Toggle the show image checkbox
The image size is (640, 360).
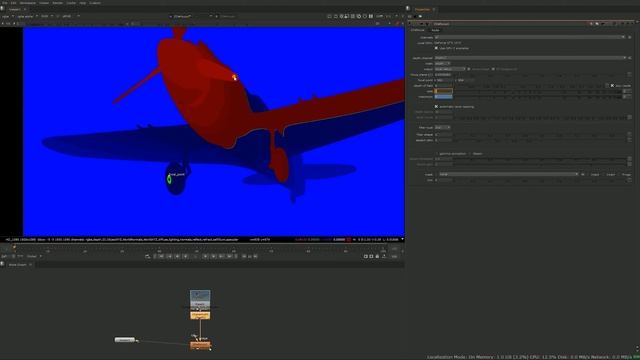pyautogui.click(x=469, y=69)
